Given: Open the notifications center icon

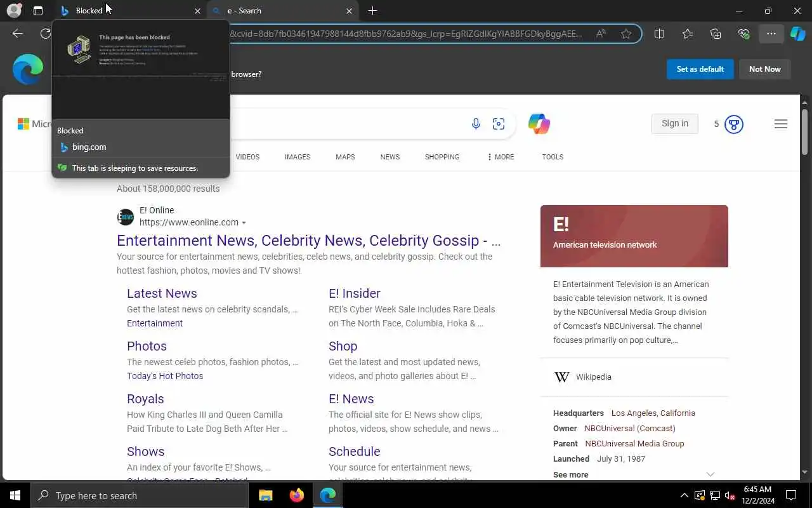Looking at the screenshot, I should pyautogui.click(x=791, y=495).
